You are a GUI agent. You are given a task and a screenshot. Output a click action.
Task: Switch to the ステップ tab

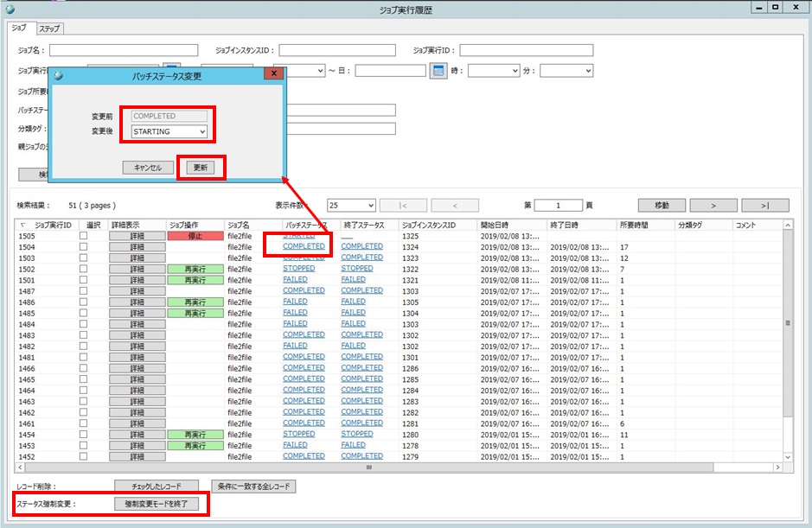(51, 29)
